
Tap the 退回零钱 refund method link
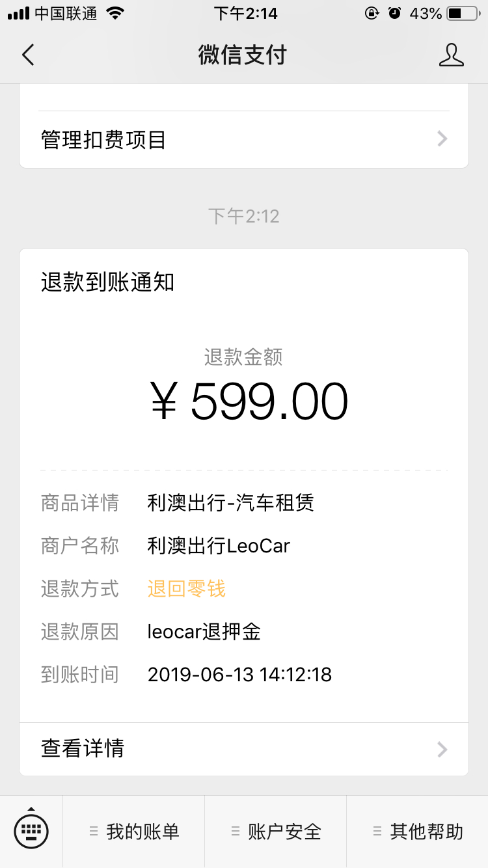coord(187,589)
